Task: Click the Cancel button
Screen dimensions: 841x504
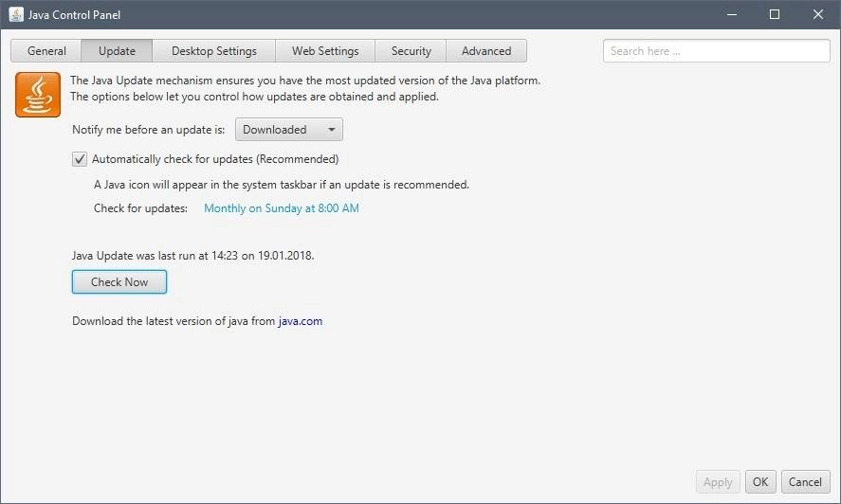Action: point(805,482)
